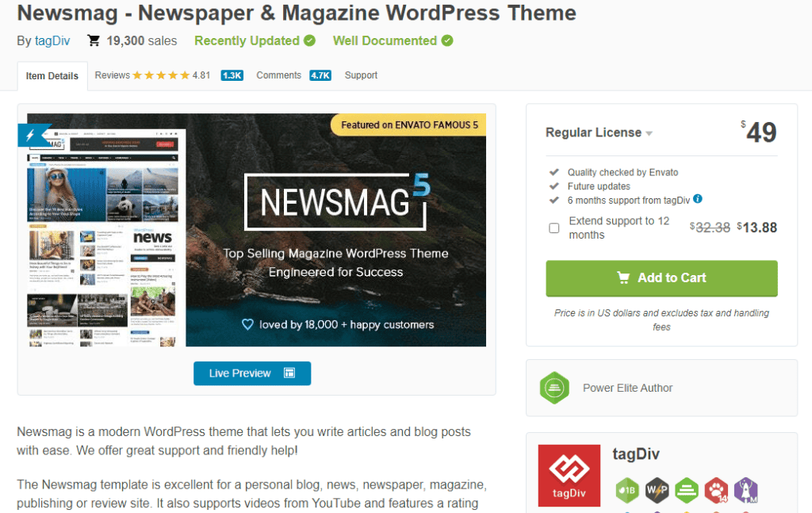The height and width of the screenshot is (513, 812).
Task: Click the lightning bolt badge on preview
Action: (32, 135)
